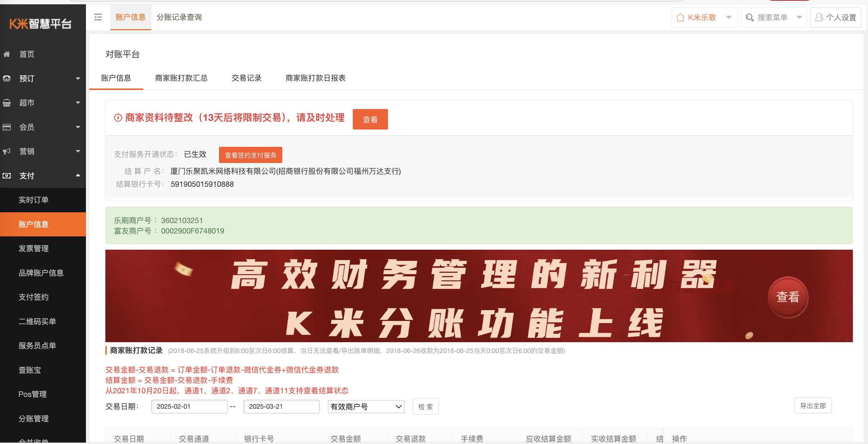The image size is (868, 444).
Task: Click the 超市 shopping basket icon
Action: [x=6, y=103]
